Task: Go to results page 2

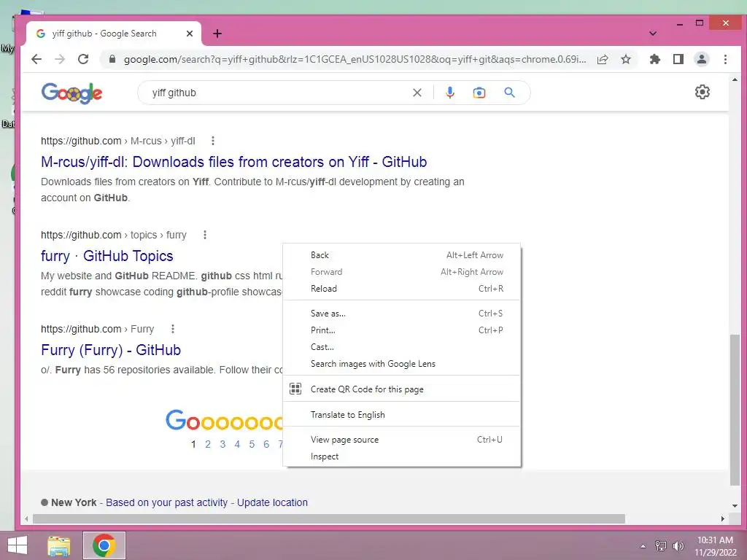Action: 208,444
